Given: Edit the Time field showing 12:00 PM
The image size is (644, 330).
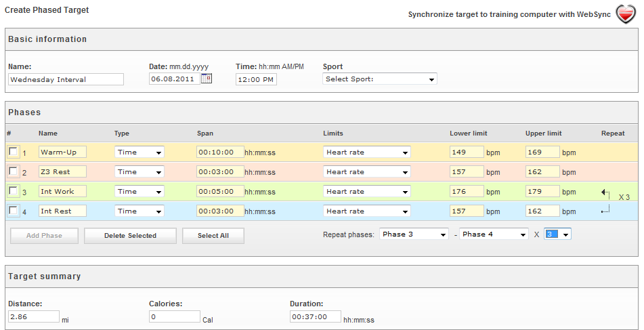Looking at the screenshot, I should (256, 79).
